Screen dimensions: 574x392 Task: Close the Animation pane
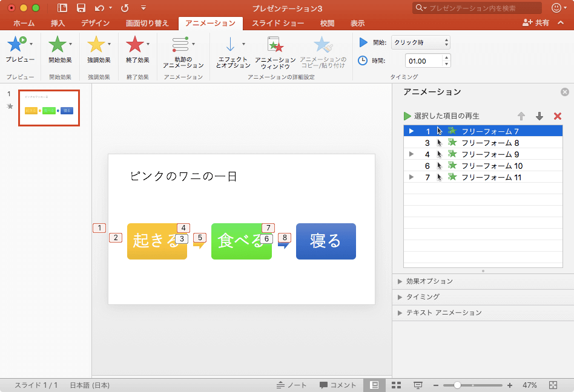pyautogui.click(x=565, y=92)
